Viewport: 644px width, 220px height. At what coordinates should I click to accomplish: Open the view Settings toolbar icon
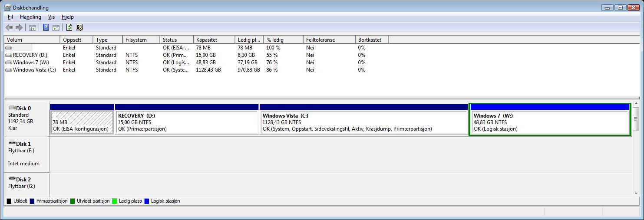pyautogui.click(x=79, y=28)
